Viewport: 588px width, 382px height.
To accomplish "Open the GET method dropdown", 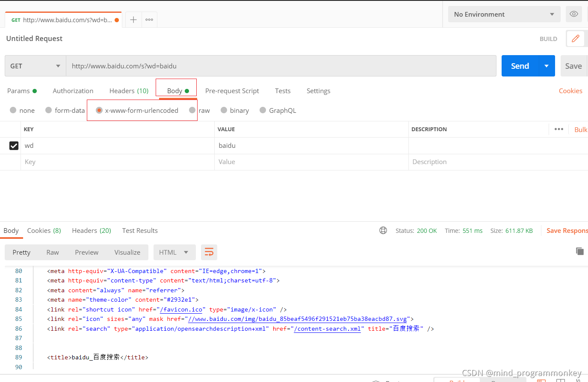I will point(35,66).
